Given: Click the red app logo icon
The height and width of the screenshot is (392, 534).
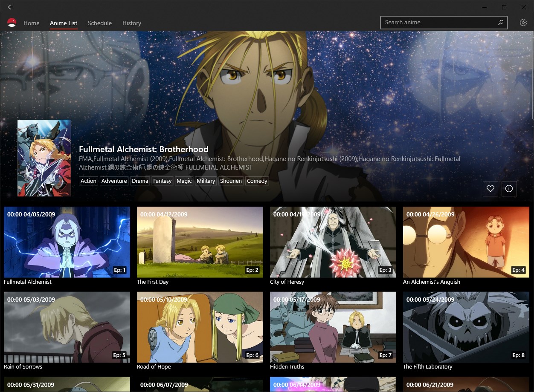Looking at the screenshot, I should coord(12,23).
